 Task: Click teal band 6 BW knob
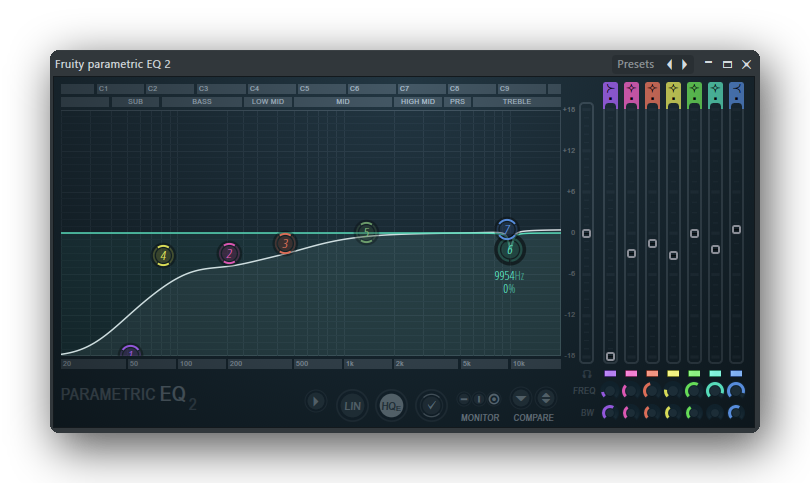coord(715,413)
